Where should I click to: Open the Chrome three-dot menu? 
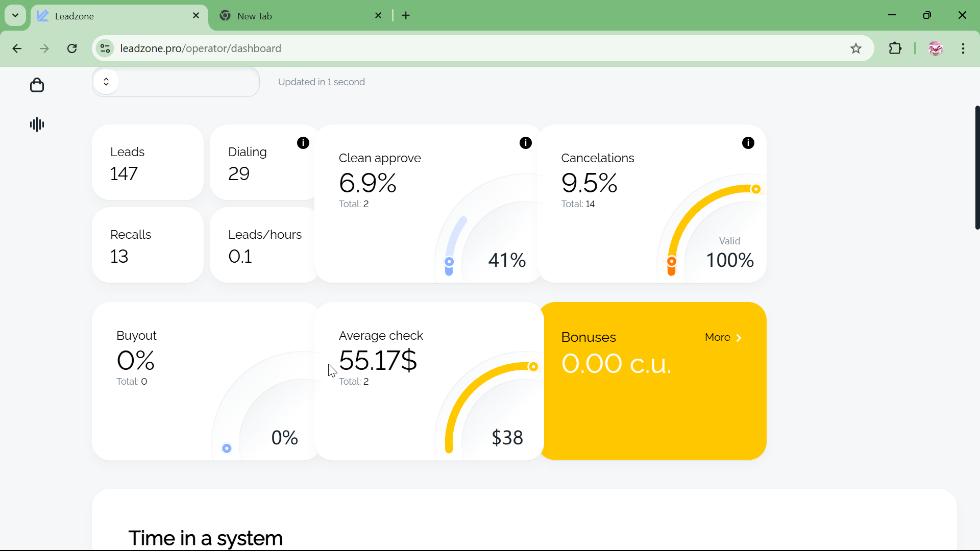coord(963,48)
